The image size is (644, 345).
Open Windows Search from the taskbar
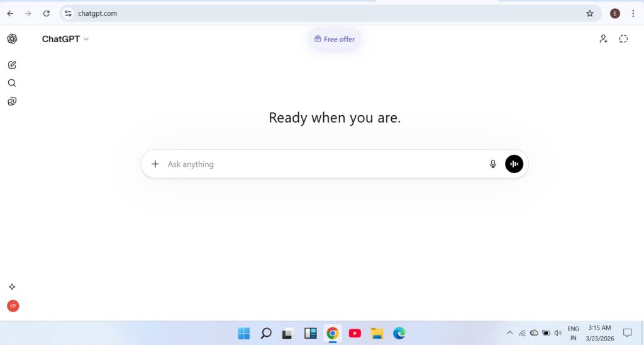[266, 333]
